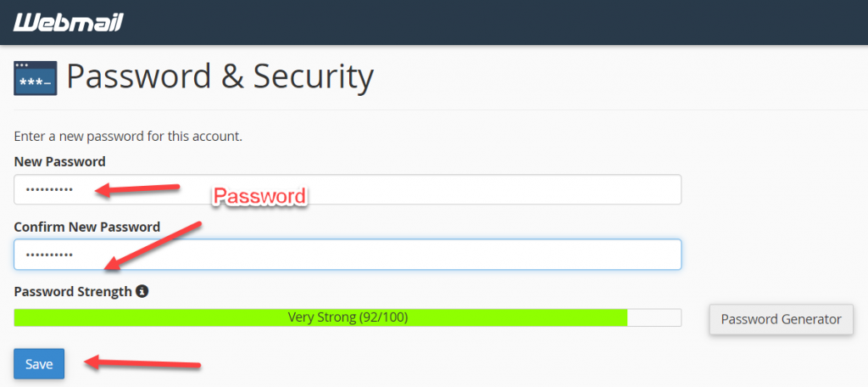Click inside the New Password field
The height and width of the screenshot is (387, 868).
click(348, 189)
